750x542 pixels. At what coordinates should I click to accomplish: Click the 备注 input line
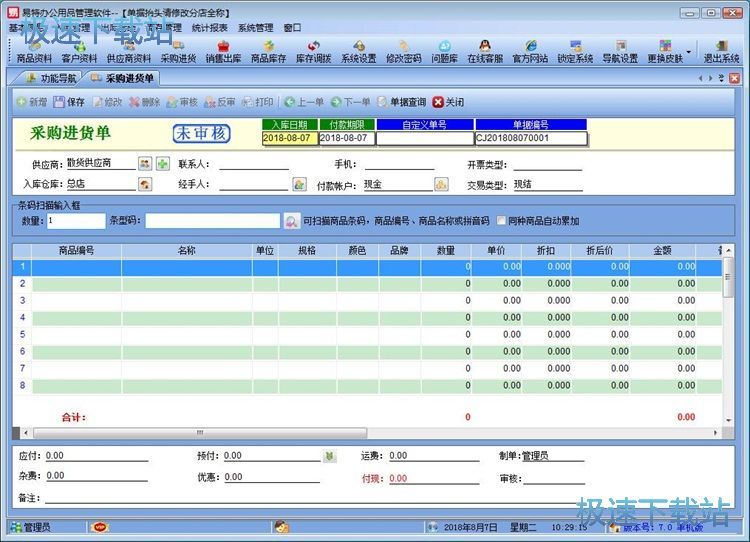(309, 498)
